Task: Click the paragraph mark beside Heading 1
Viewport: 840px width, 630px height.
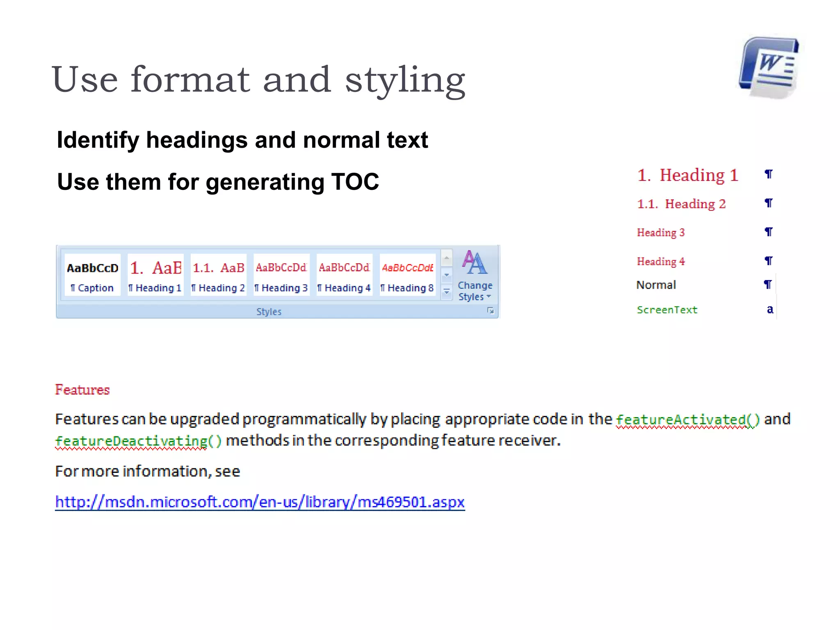Action: 769,174
